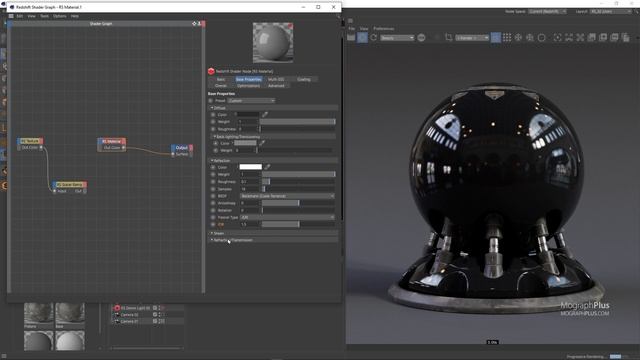Open the Preset dropdown
Screen dimensions: 640x360
coord(251,100)
